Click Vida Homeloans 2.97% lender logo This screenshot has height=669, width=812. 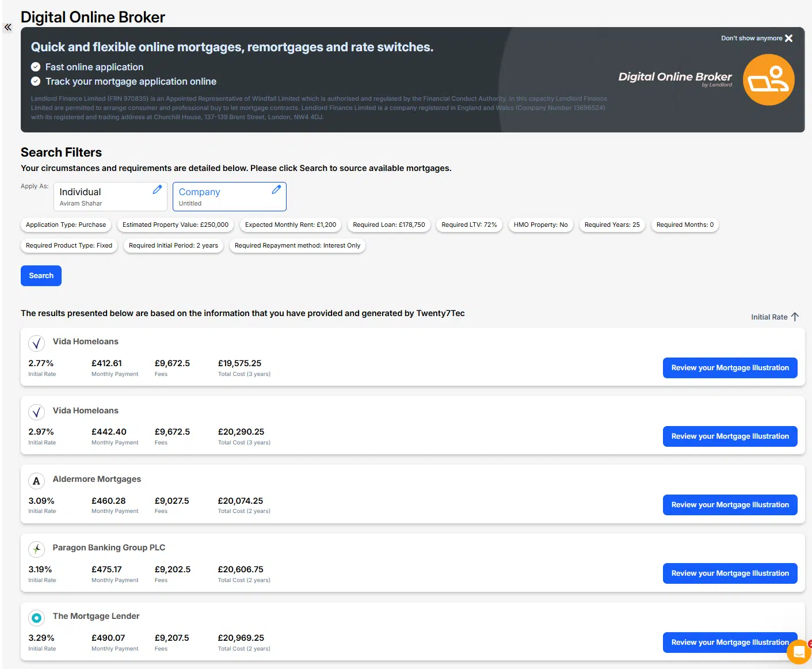(37, 412)
